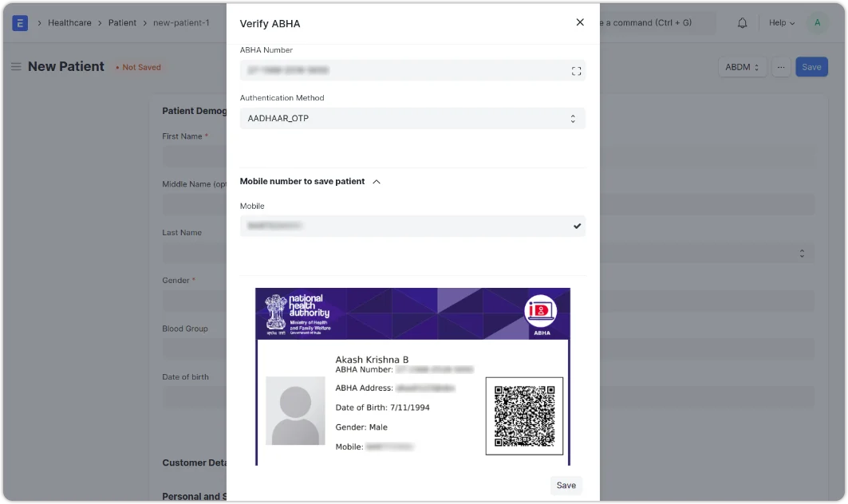Image resolution: width=848 pixels, height=504 pixels.
Task: Open the sidebar via hamburger icon beside New Patient
Action: pos(16,67)
